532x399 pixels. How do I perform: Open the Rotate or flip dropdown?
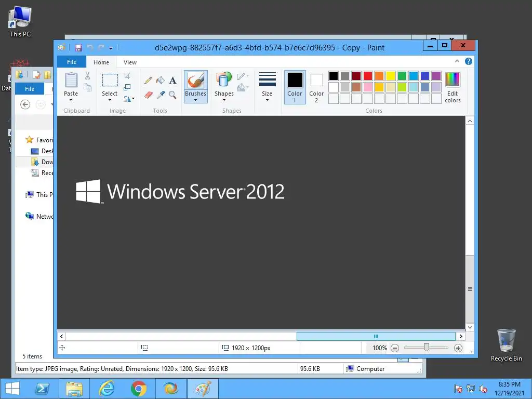pos(129,99)
